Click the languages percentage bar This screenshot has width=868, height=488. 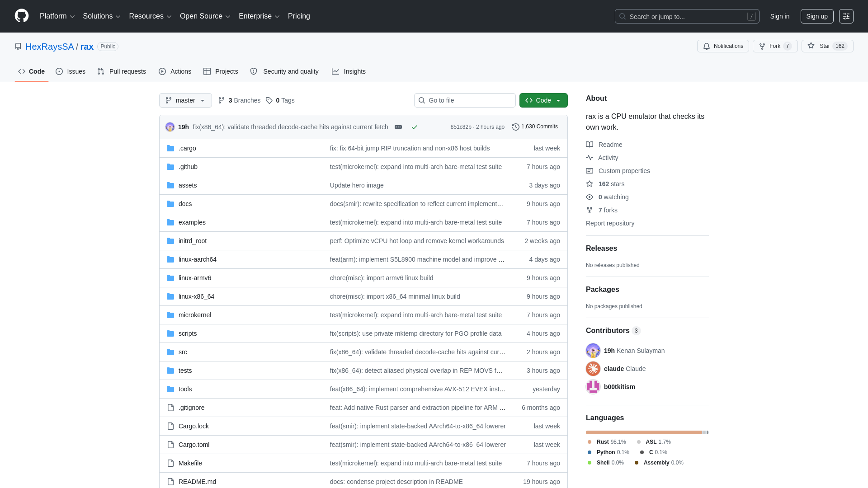tap(647, 432)
